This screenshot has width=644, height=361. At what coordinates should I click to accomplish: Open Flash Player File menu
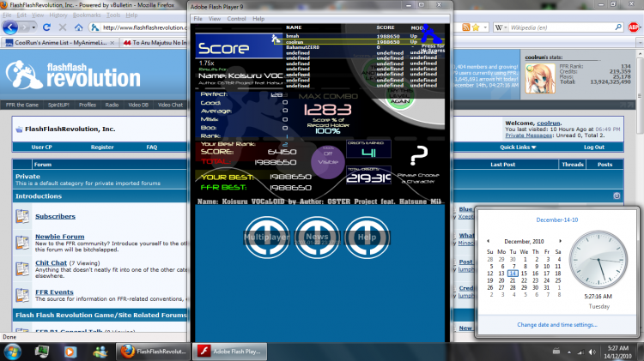[x=198, y=19]
